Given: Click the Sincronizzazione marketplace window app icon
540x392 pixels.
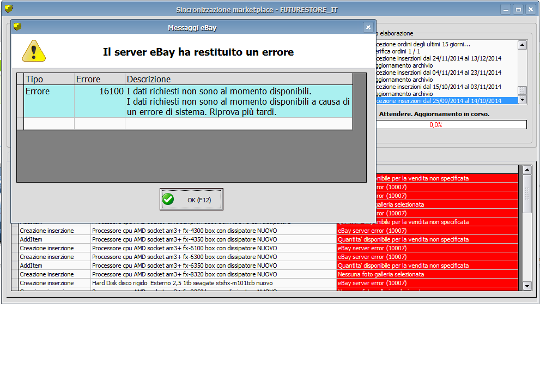Looking at the screenshot, I should pos(9,8).
